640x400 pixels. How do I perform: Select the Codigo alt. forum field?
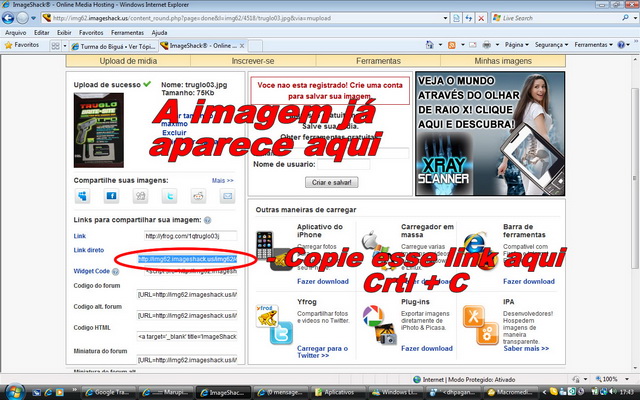pos(187,316)
